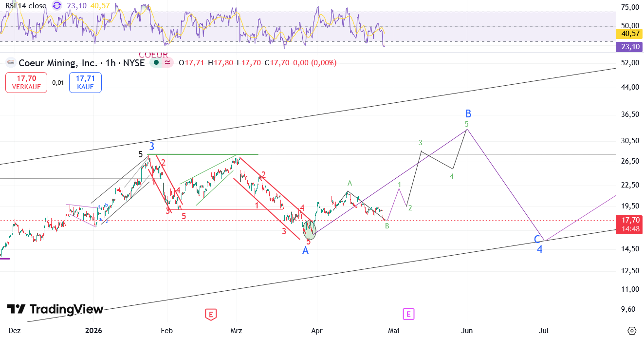Click the 44,00 price axis label
644x338 pixels.
[x=630, y=87]
